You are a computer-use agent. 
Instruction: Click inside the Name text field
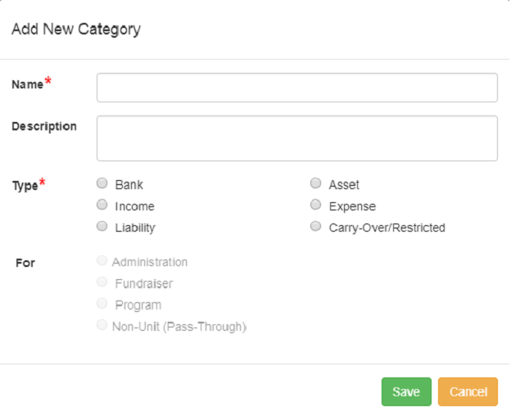point(297,88)
